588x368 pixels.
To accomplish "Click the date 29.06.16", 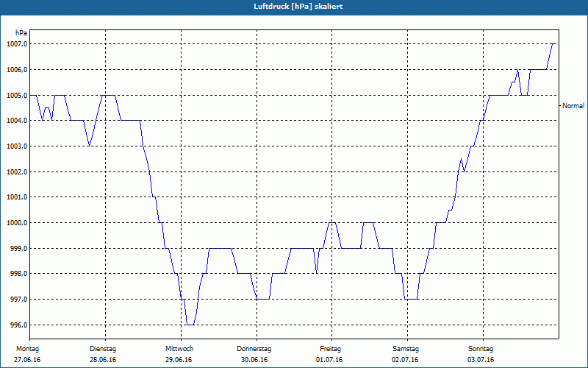I will pos(179,360).
